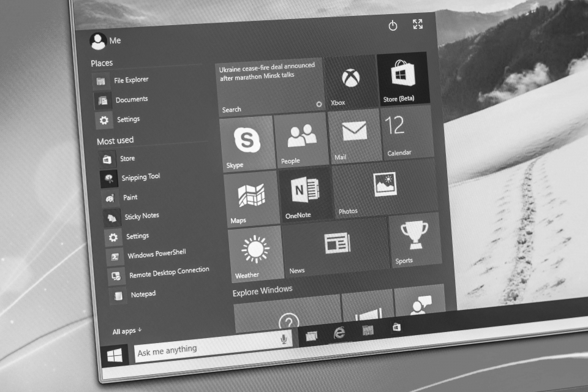Image resolution: width=588 pixels, height=392 pixels.
Task: Open the Xbox tile
Action: click(x=352, y=82)
